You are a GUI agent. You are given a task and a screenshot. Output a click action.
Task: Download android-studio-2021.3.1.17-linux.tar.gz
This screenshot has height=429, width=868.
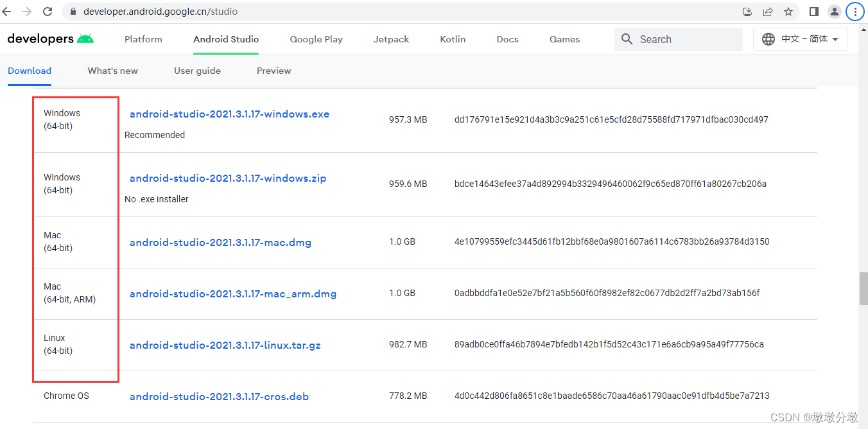click(225, 346)
